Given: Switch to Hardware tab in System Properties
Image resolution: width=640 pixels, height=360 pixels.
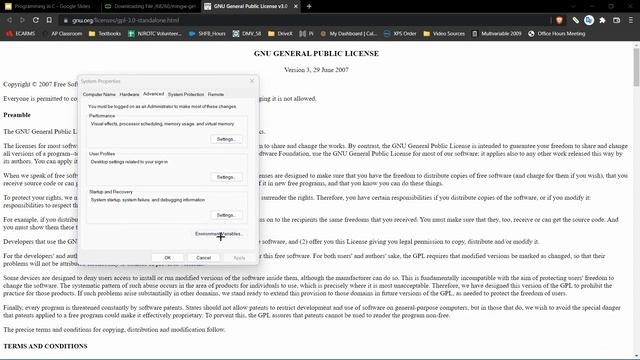Looking at the screenshot, I should click(x=129, y=94).
